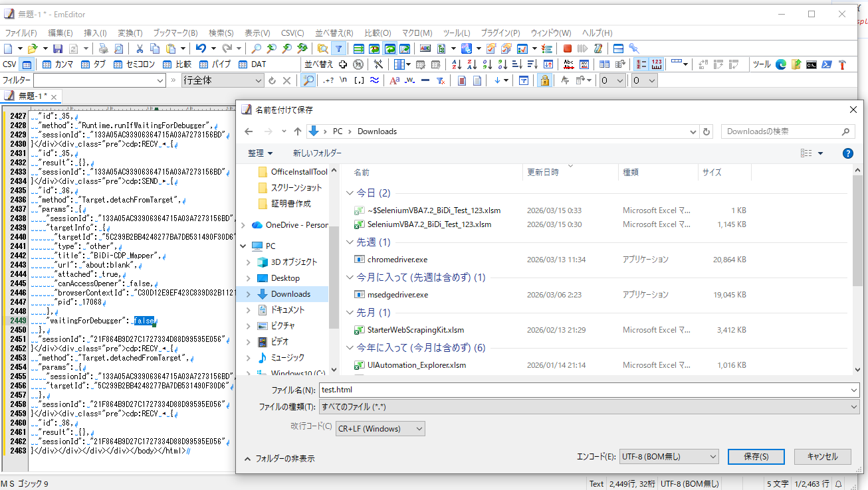Create a new file in EmEditor toolbar
Viewport: 868px width, 490px height.
[x=8, y=48]
